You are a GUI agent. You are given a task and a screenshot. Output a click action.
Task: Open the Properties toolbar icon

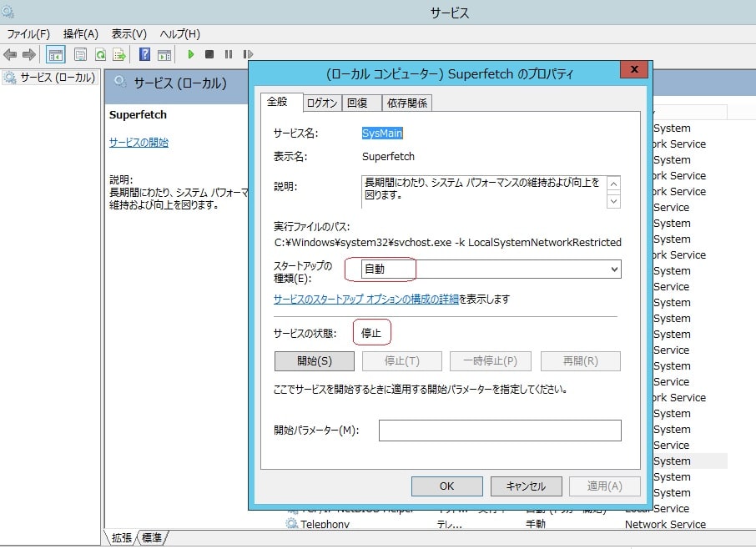[80, 54]
